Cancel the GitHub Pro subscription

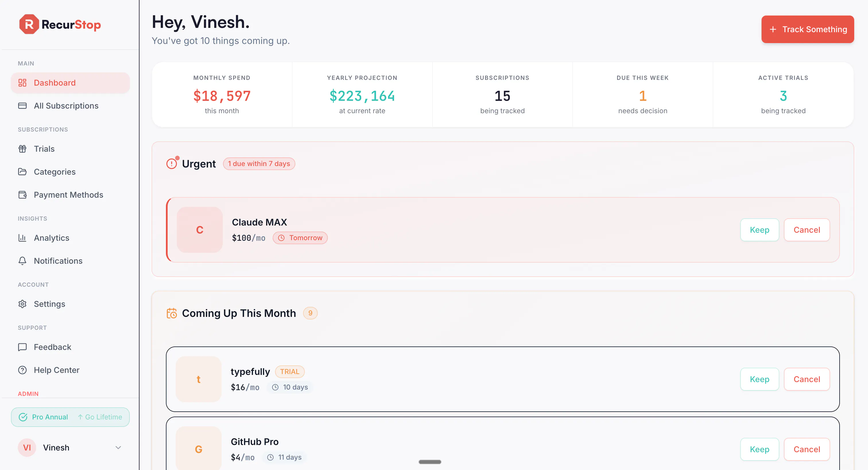tap(807, 449)
